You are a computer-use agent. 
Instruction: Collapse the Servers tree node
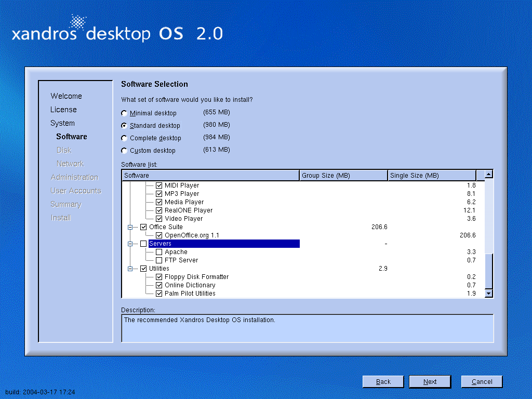click(x=130, y=244)
